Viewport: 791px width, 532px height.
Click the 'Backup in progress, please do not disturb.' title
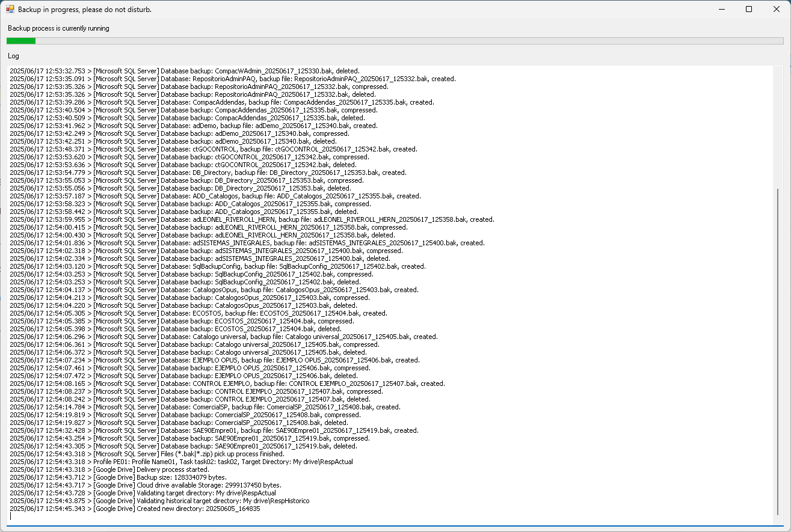click(85, 10)
